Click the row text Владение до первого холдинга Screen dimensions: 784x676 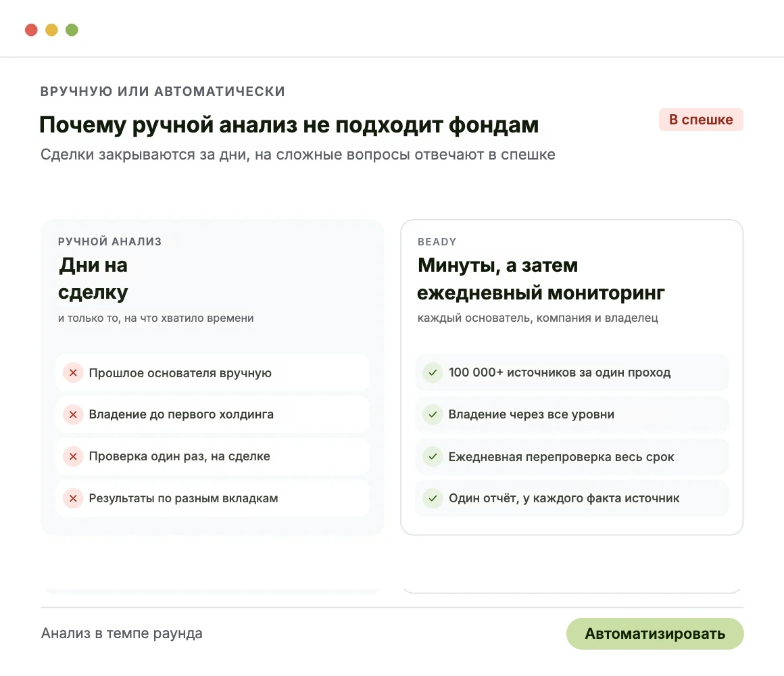tap(181, 414)
